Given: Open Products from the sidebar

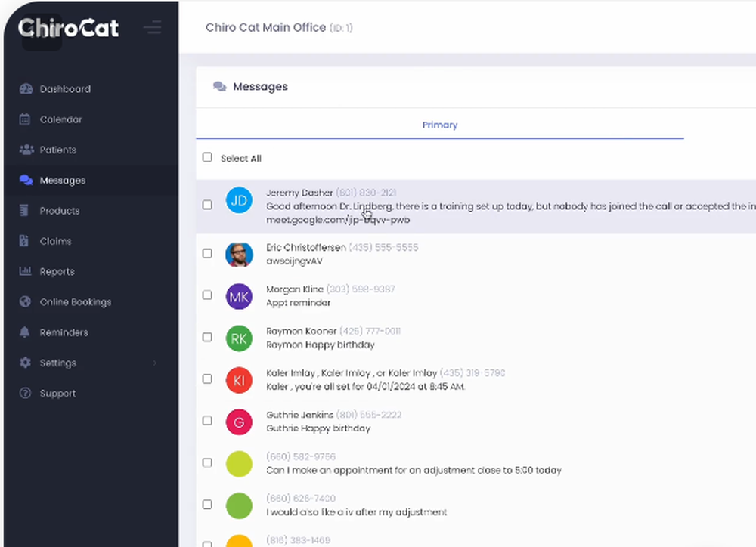Looking at the screenshot, I should [60, 211].
